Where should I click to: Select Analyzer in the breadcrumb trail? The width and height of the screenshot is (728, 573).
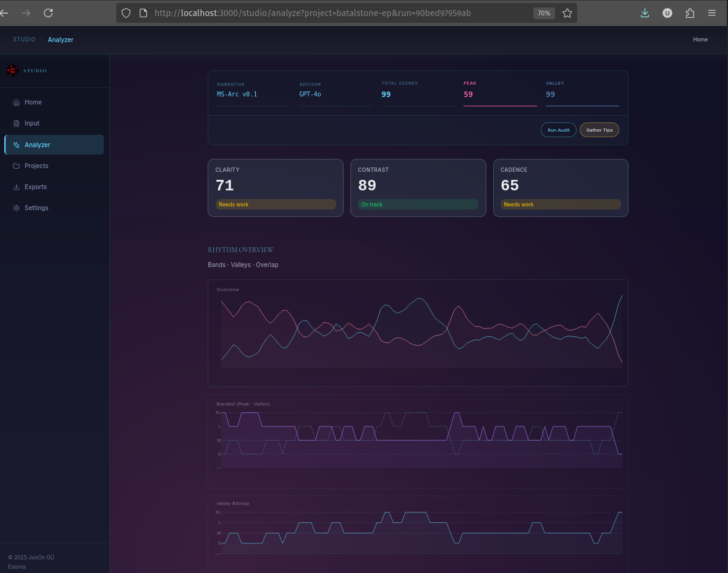tap(60, 39)
